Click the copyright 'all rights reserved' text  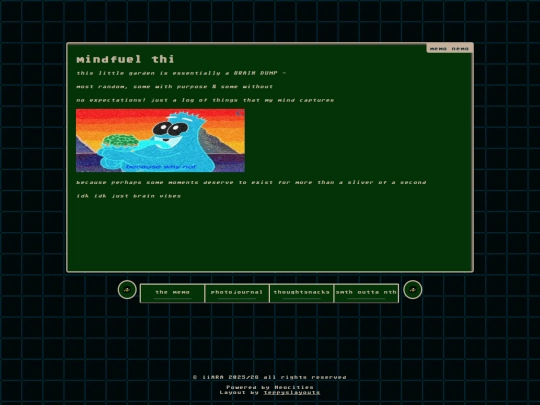[x=270, y=377]
